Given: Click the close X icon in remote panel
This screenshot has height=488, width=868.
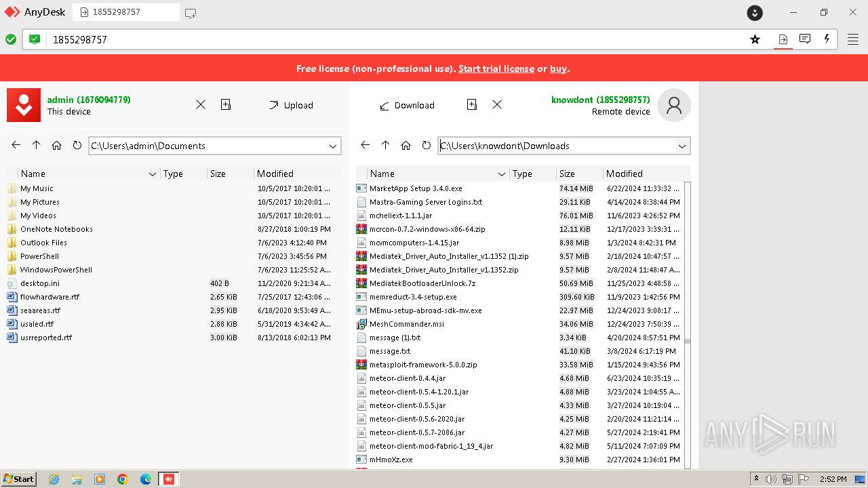Looking at the screenshot, I should point(497,104).
